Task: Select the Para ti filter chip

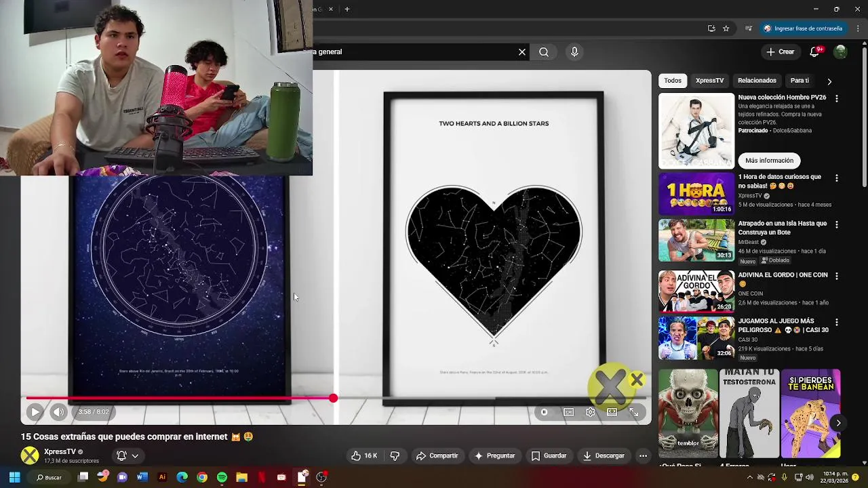Action: pos(800,81)
